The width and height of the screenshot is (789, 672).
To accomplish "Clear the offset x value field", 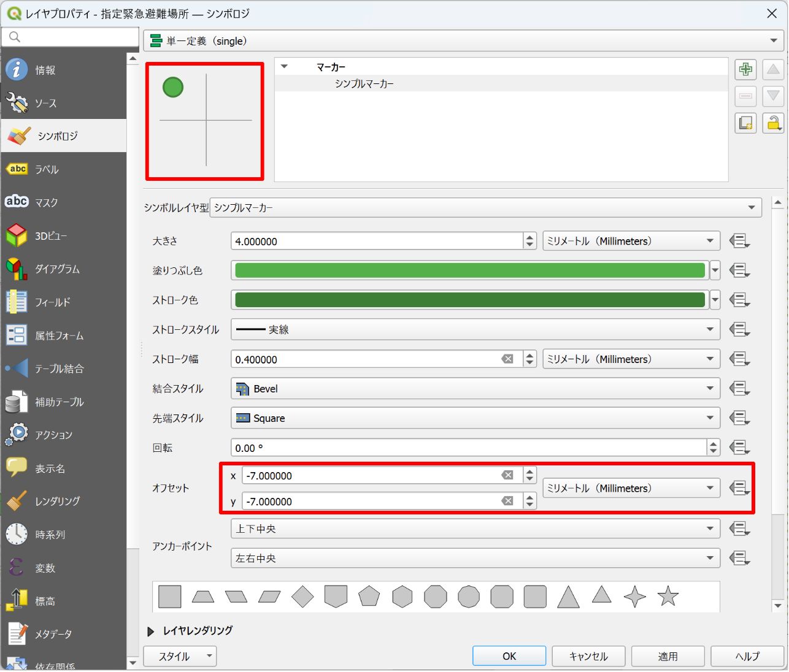I will point(507,475).
